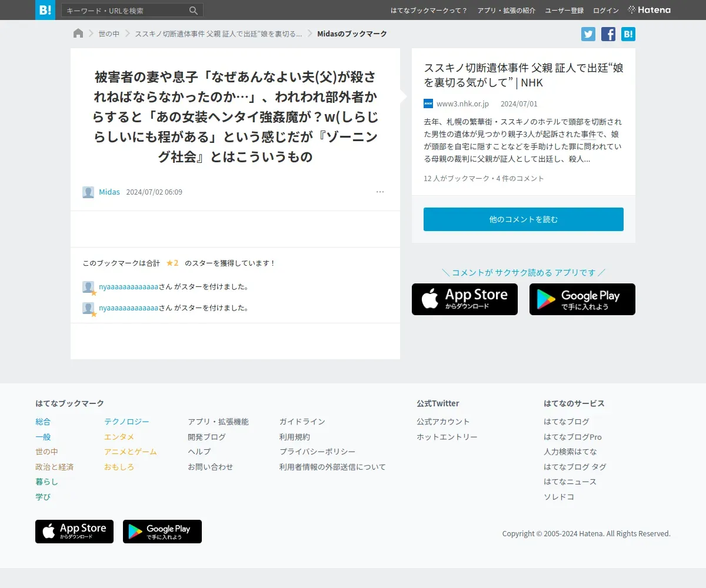Viewport: 706px width, 588px height.
Task: Click the B! bookmark share icon
Action: (x=628, y=34)
